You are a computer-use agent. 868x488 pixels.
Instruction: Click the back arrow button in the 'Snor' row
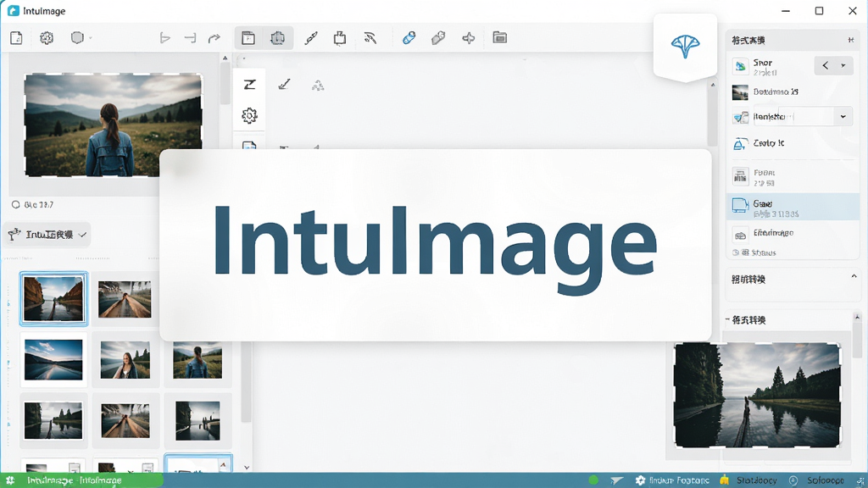click(x=826, y=65)
